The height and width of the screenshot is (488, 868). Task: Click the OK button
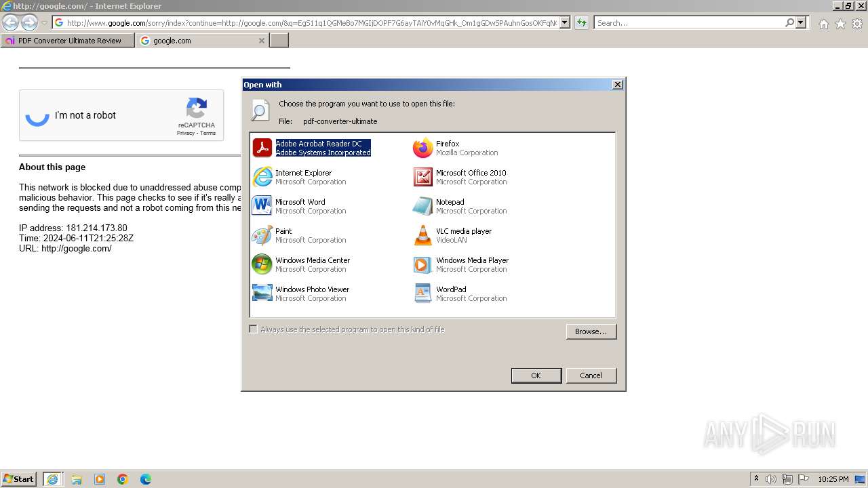(x=536, y=375)
